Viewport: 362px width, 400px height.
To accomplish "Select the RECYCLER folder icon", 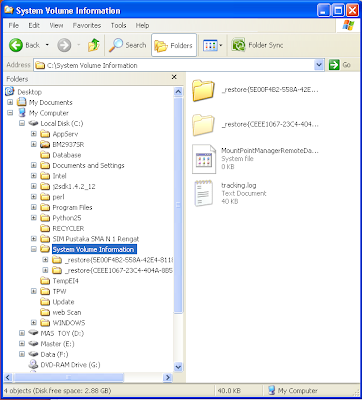I will (45, 228).
